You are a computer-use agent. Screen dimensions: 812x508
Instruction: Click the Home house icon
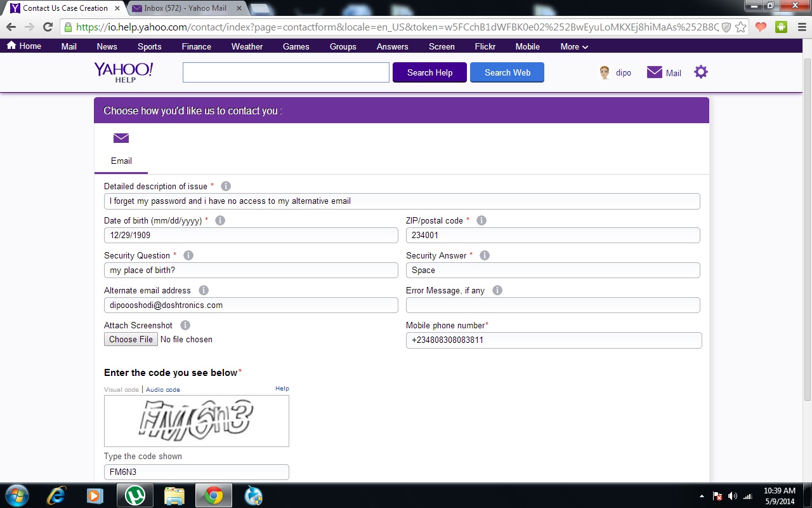[11, 46]
